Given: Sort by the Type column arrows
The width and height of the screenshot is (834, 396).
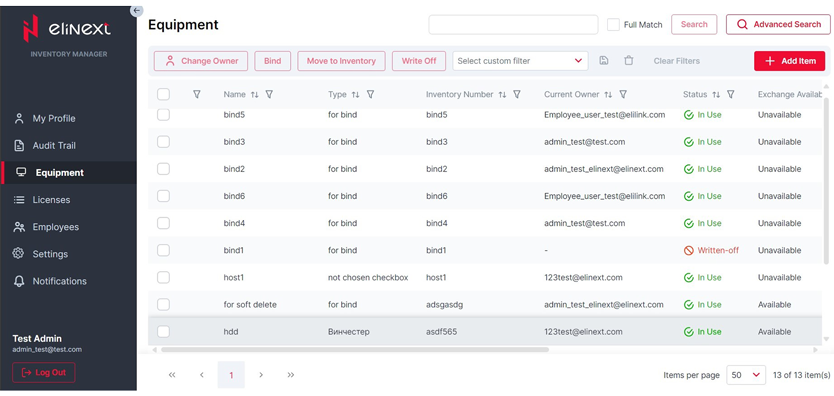Looking at the screenshot, I should point(355,95).
